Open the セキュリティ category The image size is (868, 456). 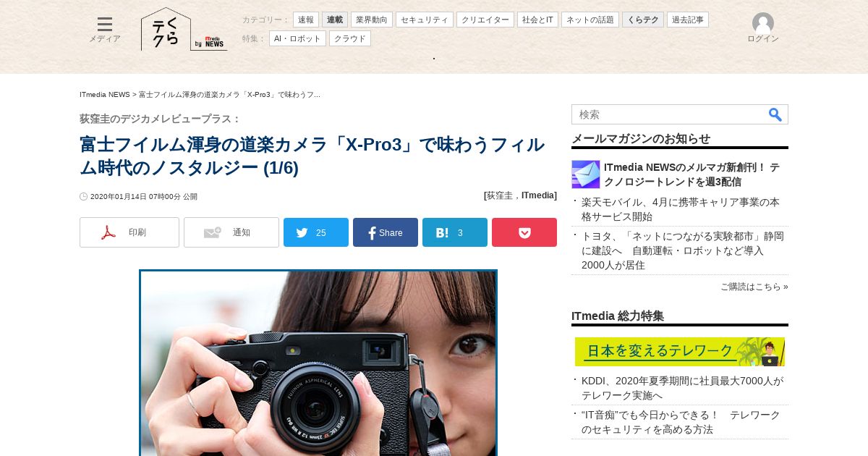[425, 20]
